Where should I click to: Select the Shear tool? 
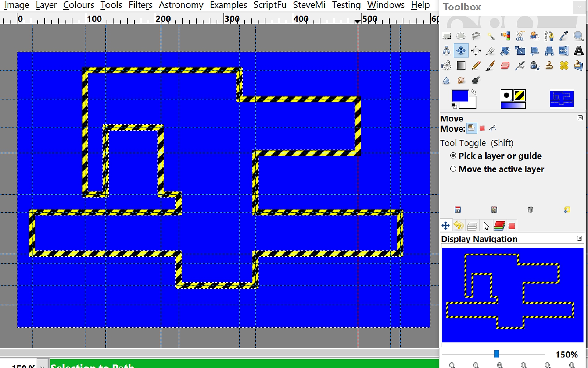[535, 51]
